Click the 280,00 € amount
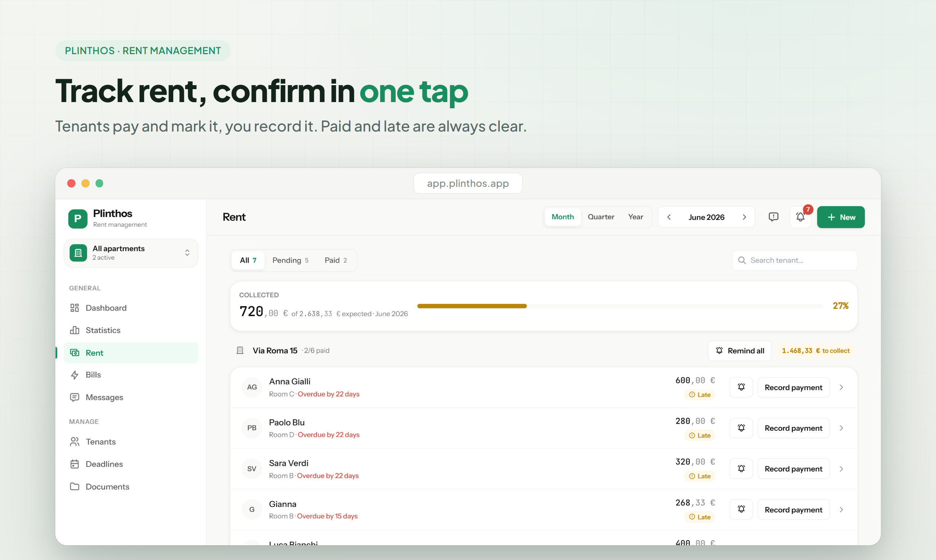This screenshot has width=936, height=560. click(695, 421)
